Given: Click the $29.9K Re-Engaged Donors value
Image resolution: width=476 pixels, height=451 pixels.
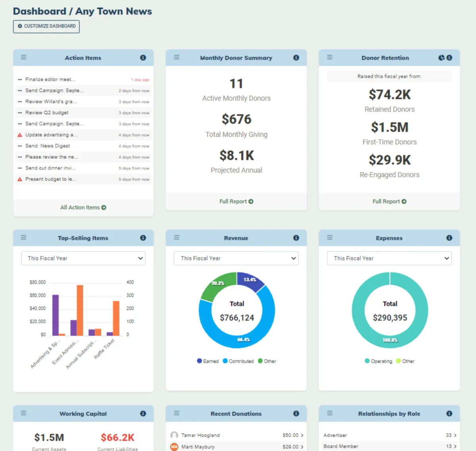Looking at the screenshot, I should (390, 160).
